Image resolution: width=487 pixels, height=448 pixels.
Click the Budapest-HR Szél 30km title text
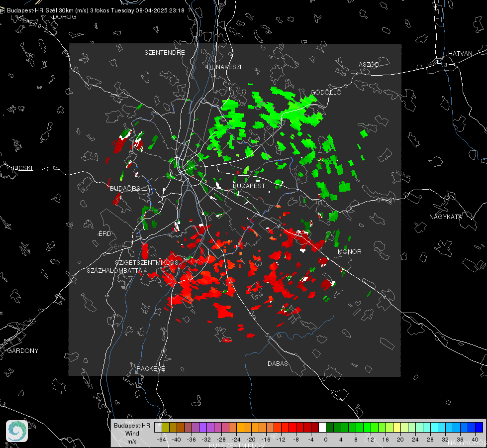tap(96, 10)
